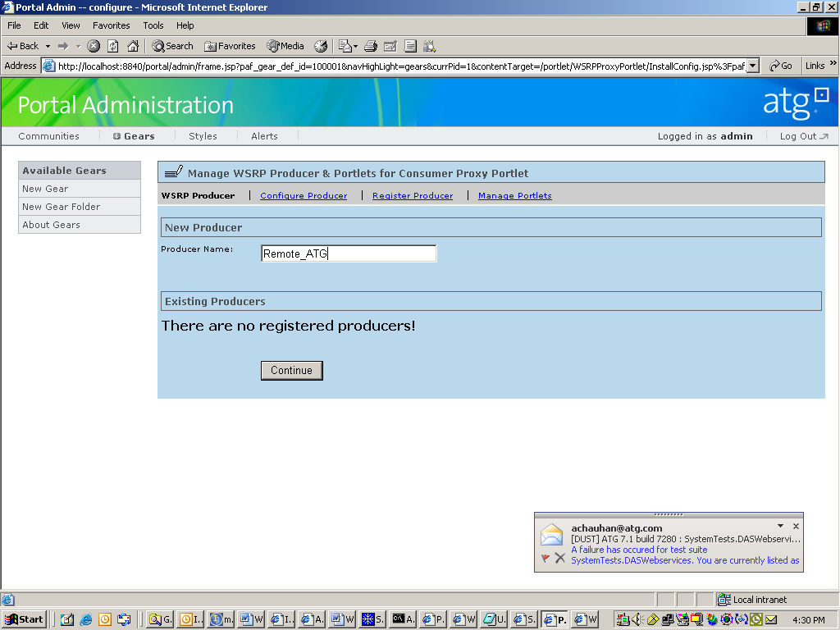840x630 pixels.
Task: Open the Register Producer link
Action: pyautogui.click(x=413, y=195)
